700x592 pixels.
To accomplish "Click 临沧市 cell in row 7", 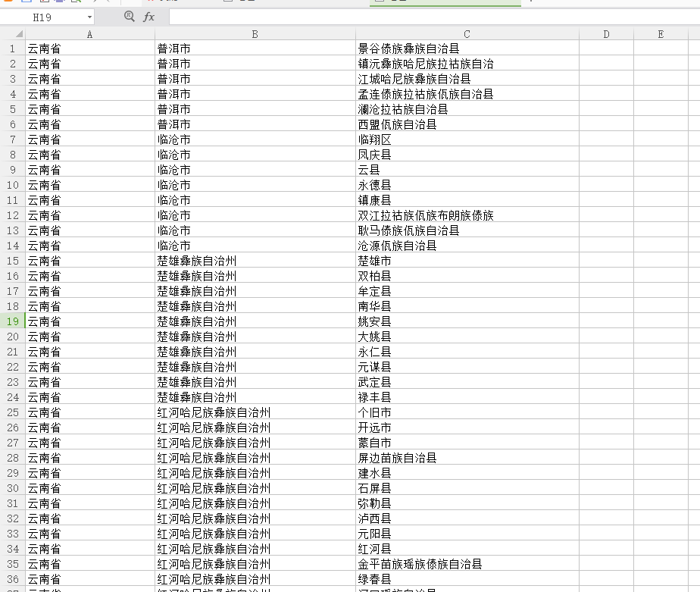I will pos(255,139).
